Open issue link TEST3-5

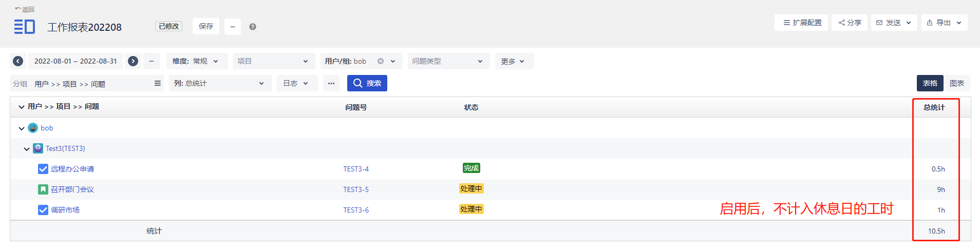(x=356, y=189)
